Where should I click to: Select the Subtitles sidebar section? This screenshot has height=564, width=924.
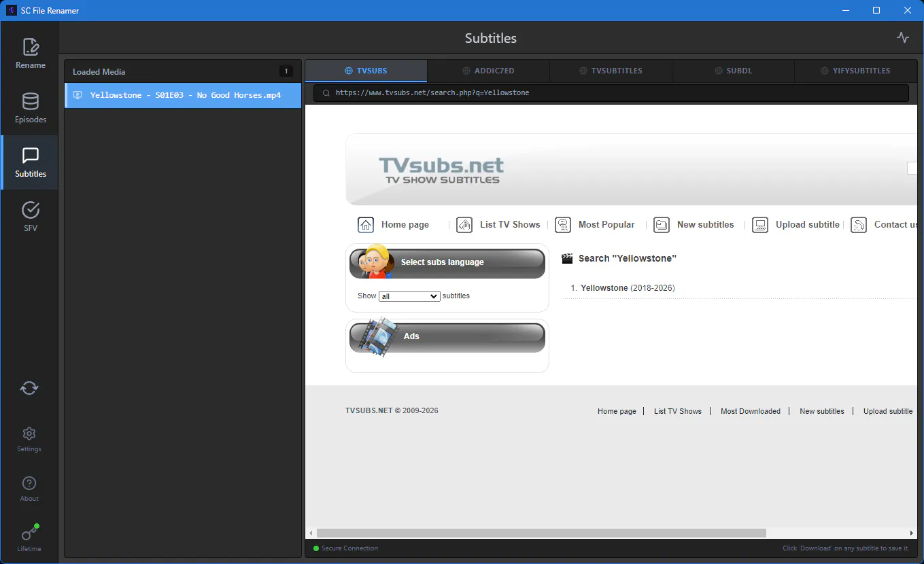[x=30, y=162]
